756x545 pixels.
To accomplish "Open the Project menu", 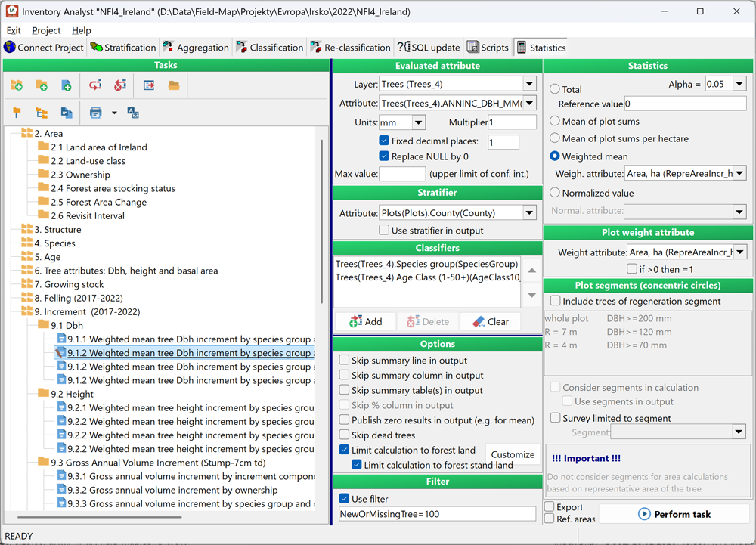I will click(46, 31).
